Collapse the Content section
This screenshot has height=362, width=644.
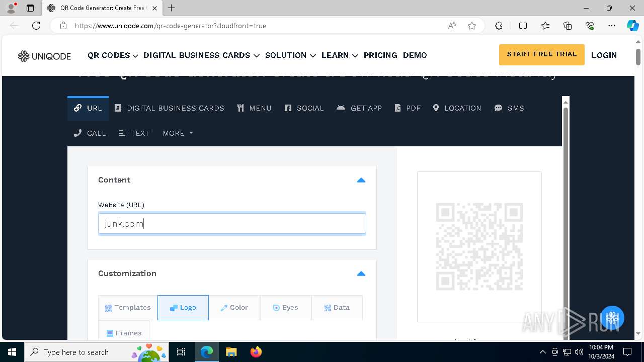361,180
